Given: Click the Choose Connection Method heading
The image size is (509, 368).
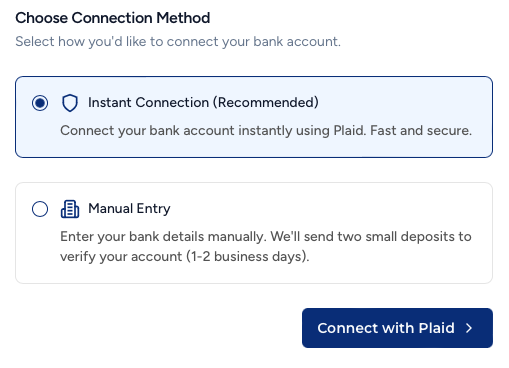Looking at the screenshot, I should [x=113, y=18].
